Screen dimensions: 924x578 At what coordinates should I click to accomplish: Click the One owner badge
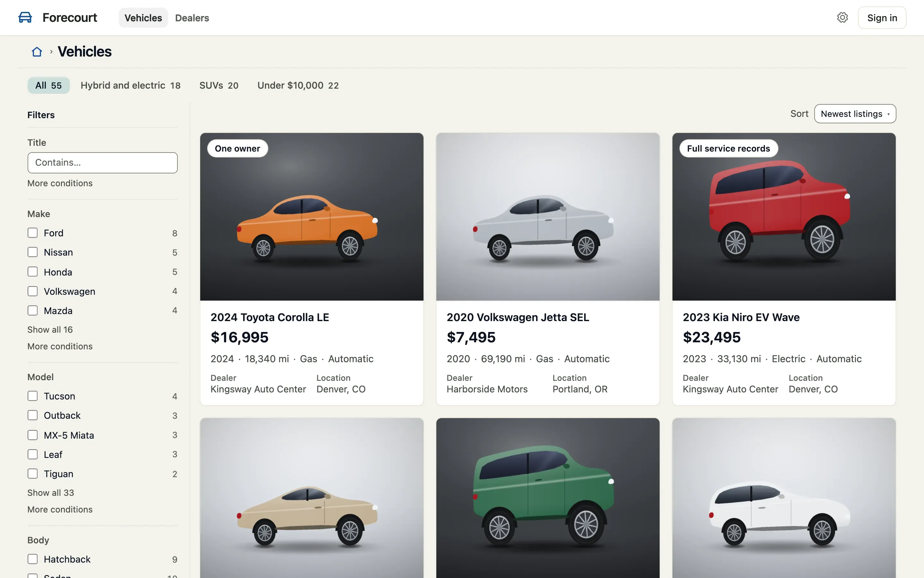pos(237,148)
